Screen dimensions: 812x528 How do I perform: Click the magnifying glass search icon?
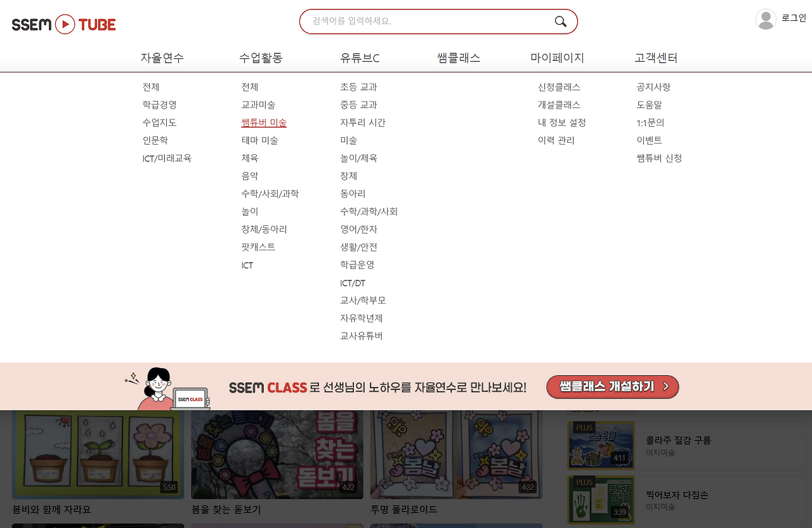560,21
